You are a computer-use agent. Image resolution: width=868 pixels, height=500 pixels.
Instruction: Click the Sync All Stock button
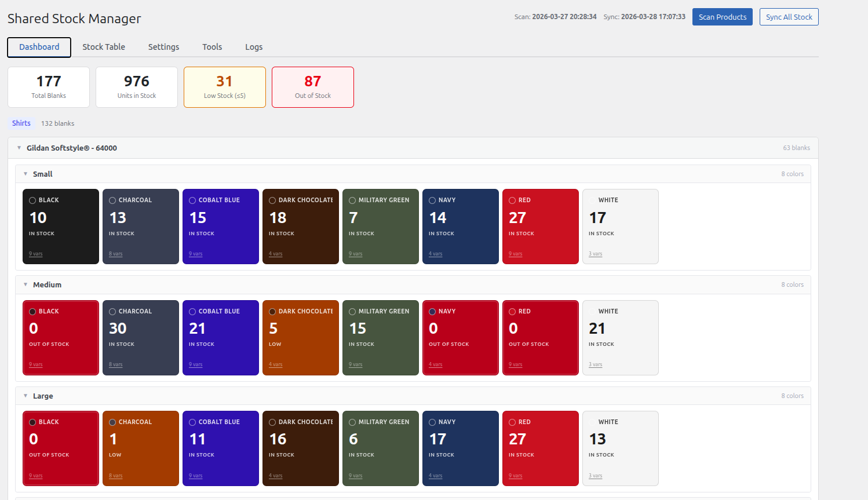coord(789,17)
